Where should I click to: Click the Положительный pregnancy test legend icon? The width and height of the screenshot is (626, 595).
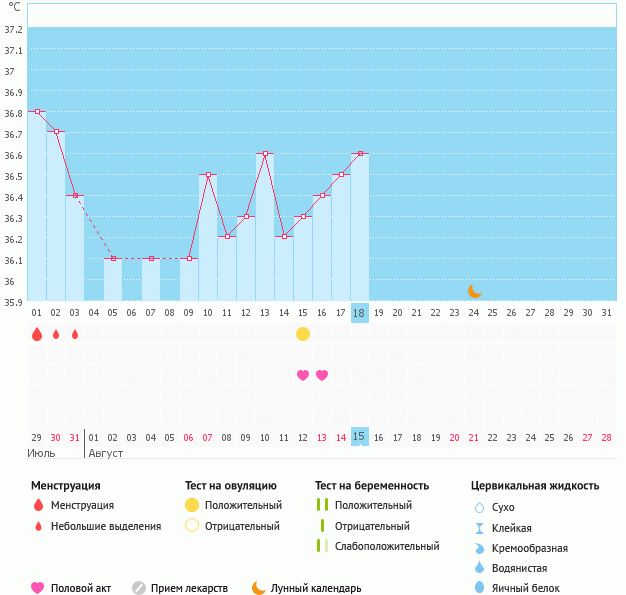click(x=322, y=504)
